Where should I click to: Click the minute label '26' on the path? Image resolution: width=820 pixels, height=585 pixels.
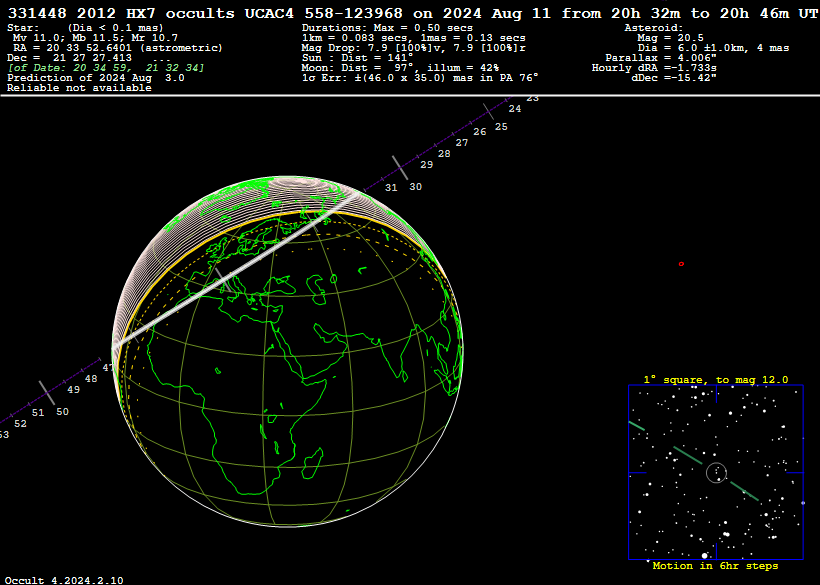click(x=480, y=132)
